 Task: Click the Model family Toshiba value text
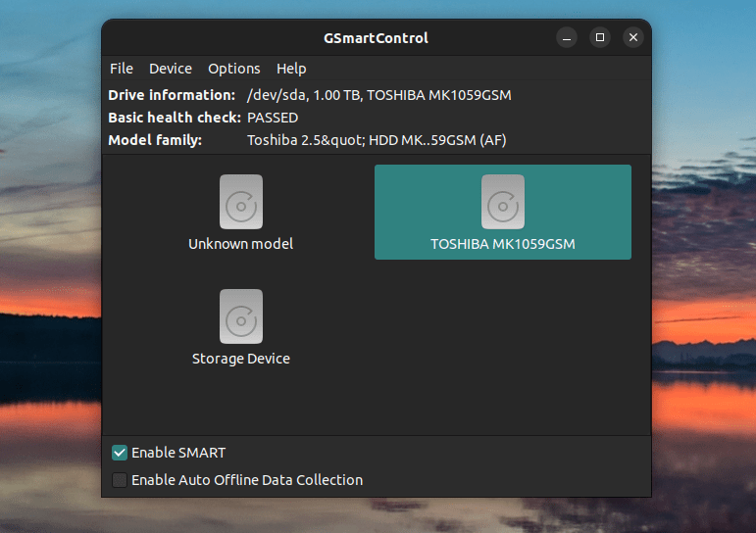[377, 140]
